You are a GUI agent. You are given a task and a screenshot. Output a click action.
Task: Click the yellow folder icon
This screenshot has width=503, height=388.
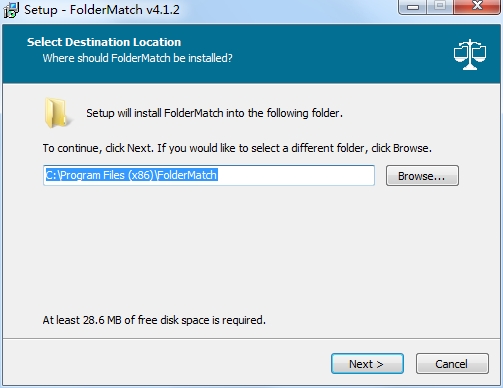(x=57, y=113)
